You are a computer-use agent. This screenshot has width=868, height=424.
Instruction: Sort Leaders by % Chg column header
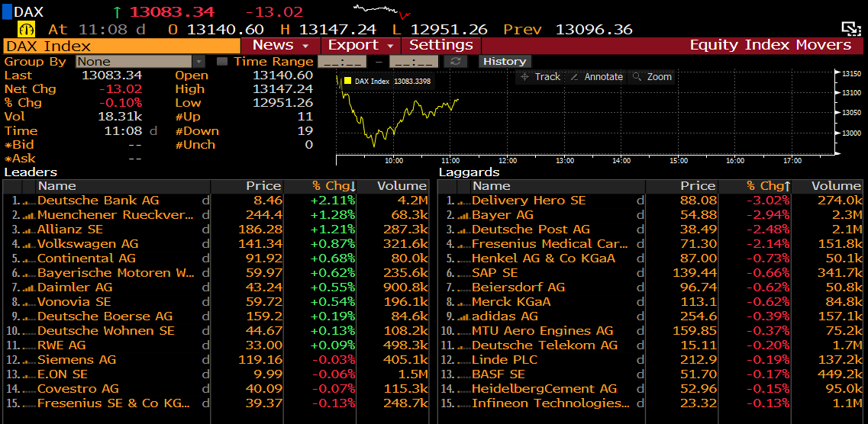point(334,186)
